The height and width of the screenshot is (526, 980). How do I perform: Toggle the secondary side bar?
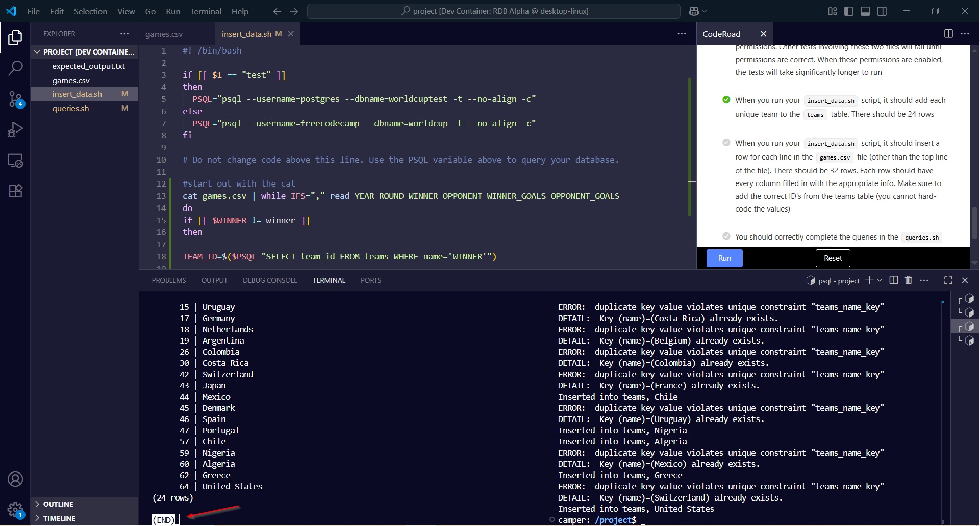(883, 11)
